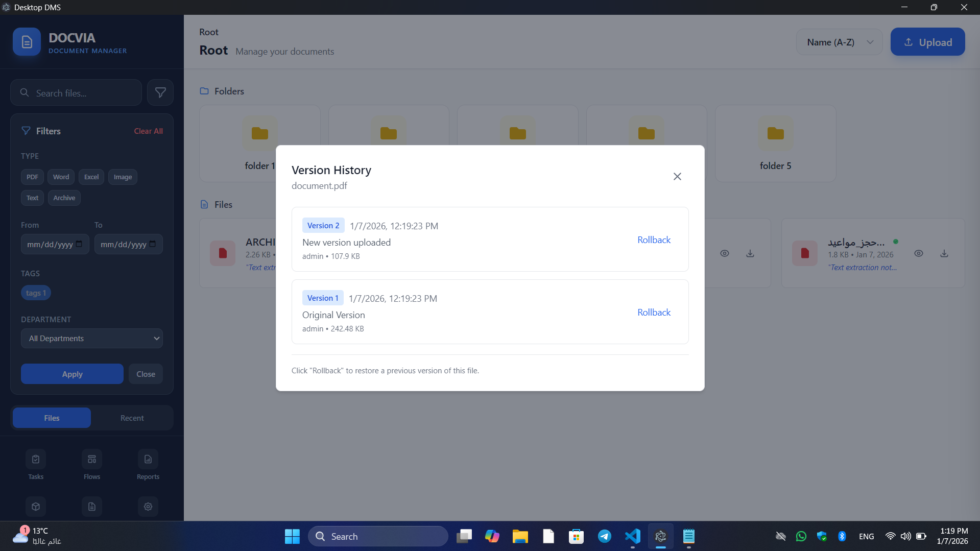Click the taskbar Search box

(x=378, y=536)
